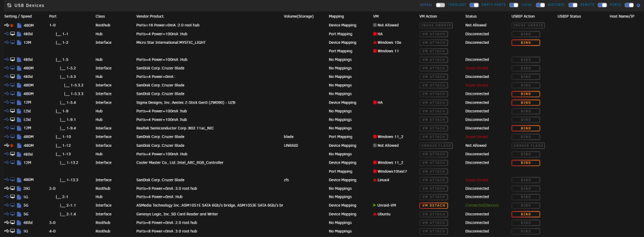Click the monitor icon on port 1-1 row

point(12,33)
